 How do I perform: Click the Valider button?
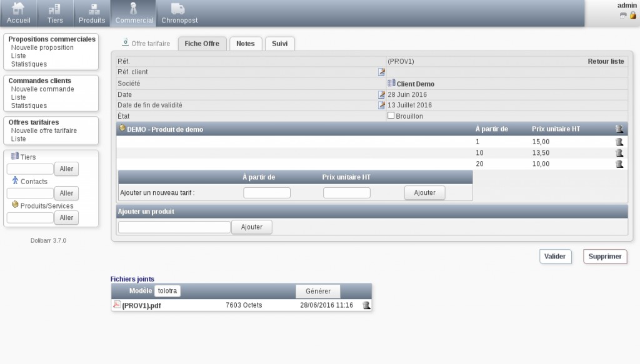click(x=555, y=257)
